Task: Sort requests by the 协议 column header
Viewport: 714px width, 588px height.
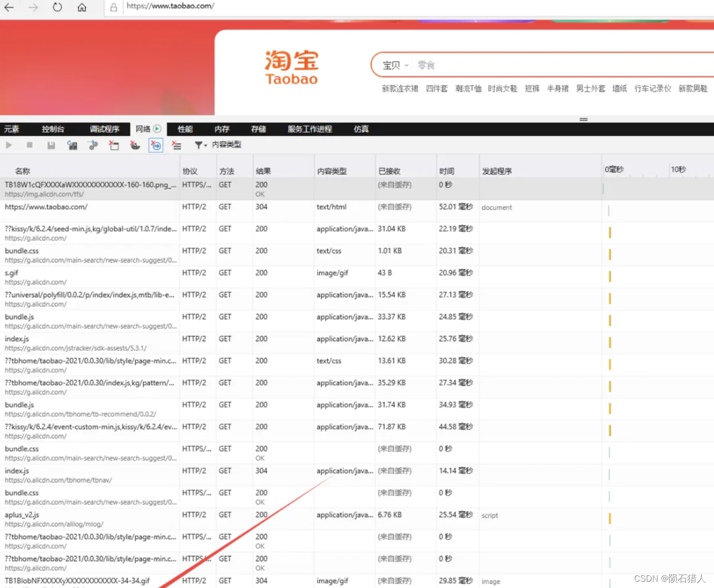Action: pyautogui.click(x=190, y=171)
